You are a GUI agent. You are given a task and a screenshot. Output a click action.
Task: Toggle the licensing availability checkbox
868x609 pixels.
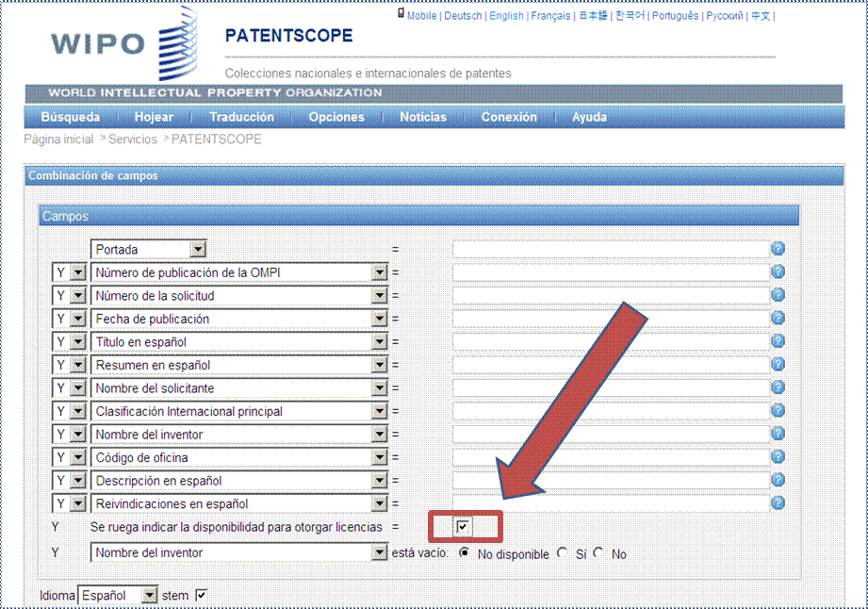pyautogui.click(x=463, y=527)
